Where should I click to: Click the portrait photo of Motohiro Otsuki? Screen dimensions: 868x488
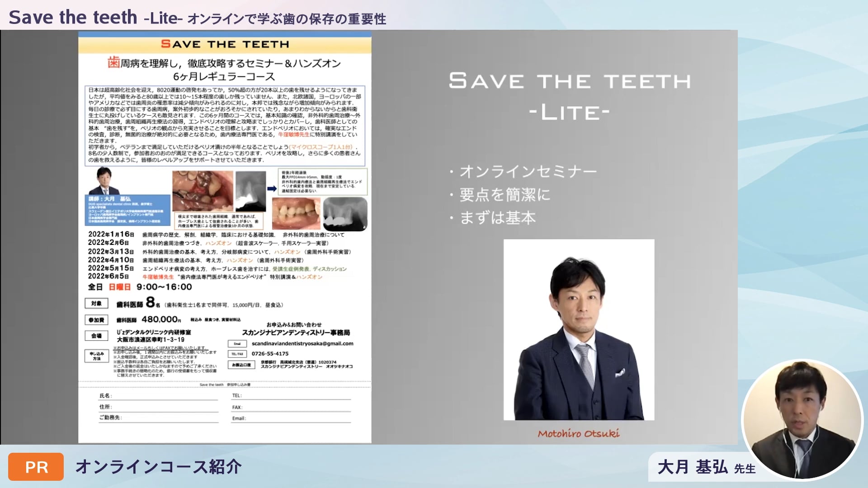[x=579, y=329]
